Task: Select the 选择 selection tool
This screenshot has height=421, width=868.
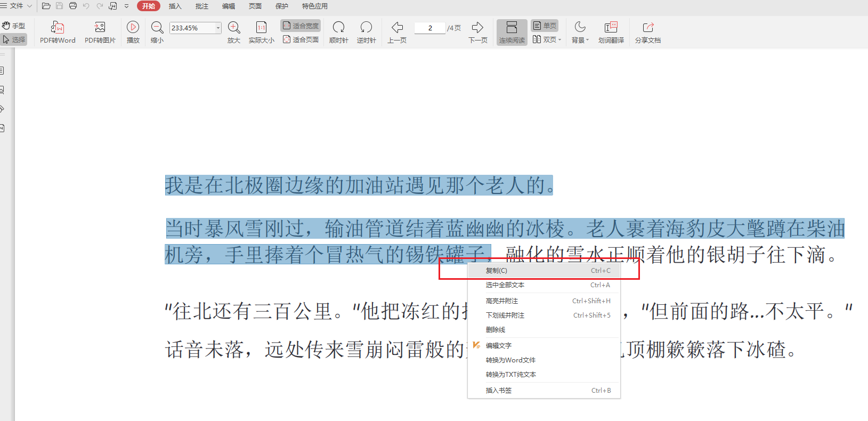Action: click(14, 39)
